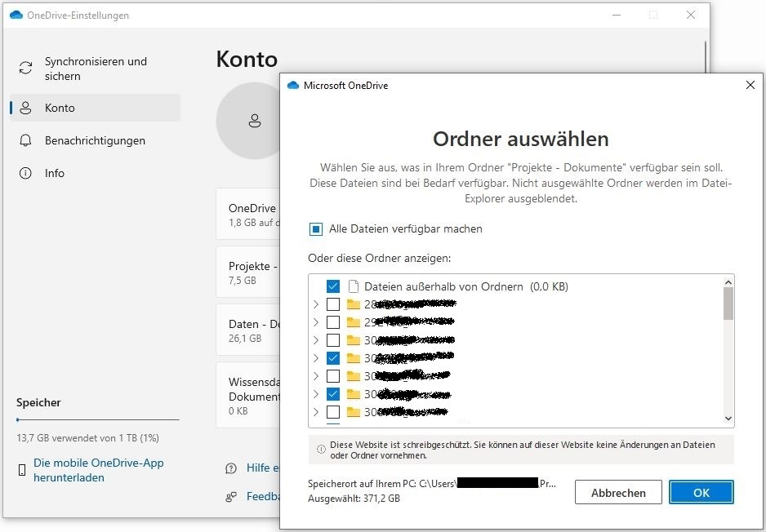The image size is (766, 532).
Task: Select the Konto sidebar entry
Action: (96, 108)
